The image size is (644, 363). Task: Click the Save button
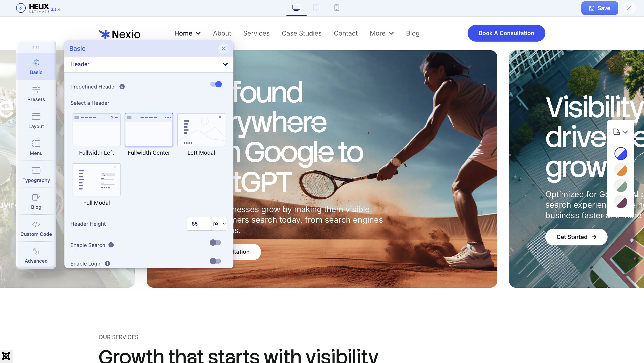(x=600, y=8)
